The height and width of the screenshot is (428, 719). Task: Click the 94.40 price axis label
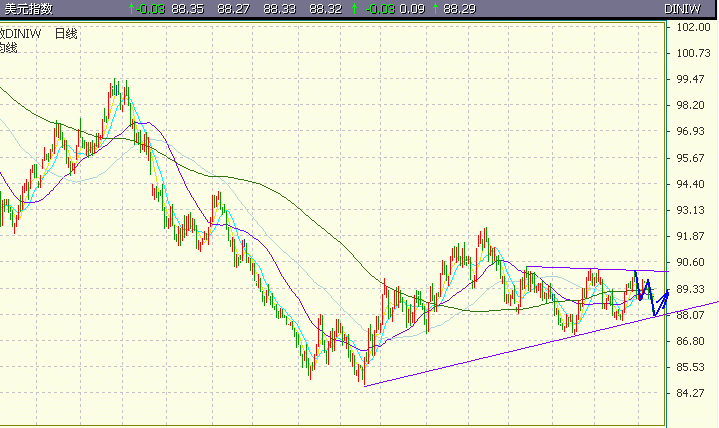(691, 184)
